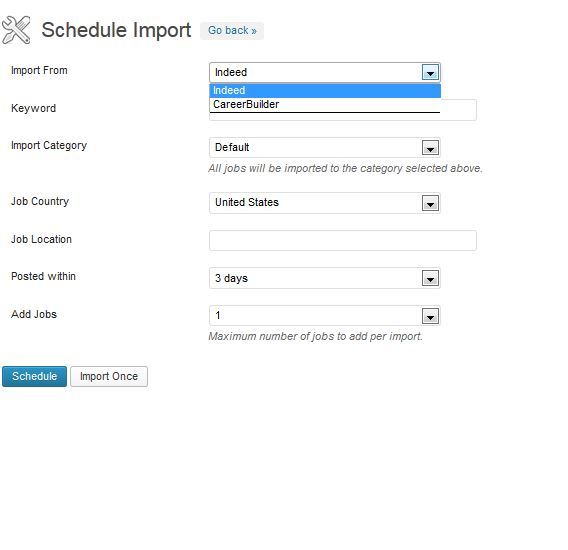Open the Add Jobs quantity dropdown

[325, 316]
